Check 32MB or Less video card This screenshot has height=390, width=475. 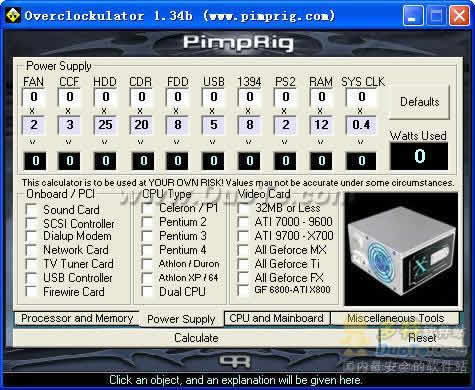pos(243,208)
